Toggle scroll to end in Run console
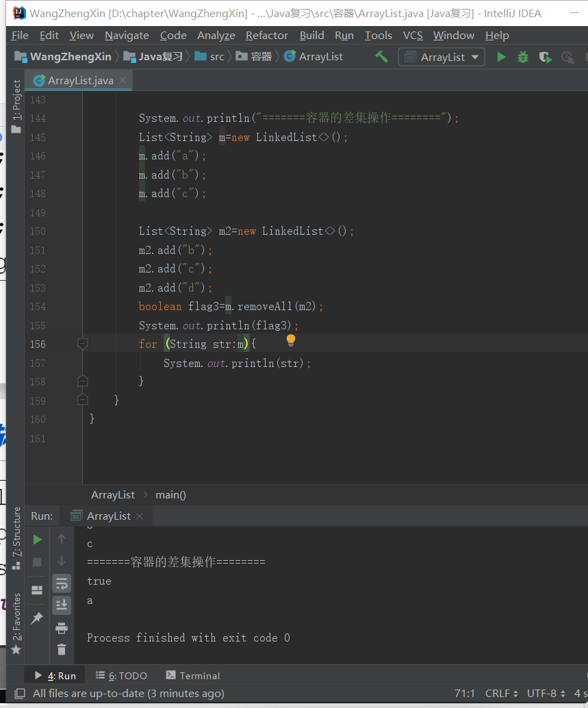The image size is (588, 708). [x=62, y=605]
